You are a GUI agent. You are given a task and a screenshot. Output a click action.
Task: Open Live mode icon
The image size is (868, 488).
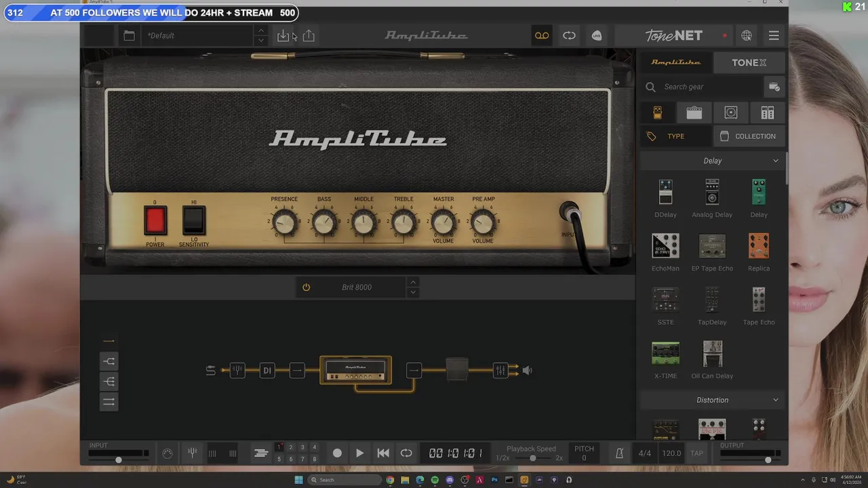[597, 36]
